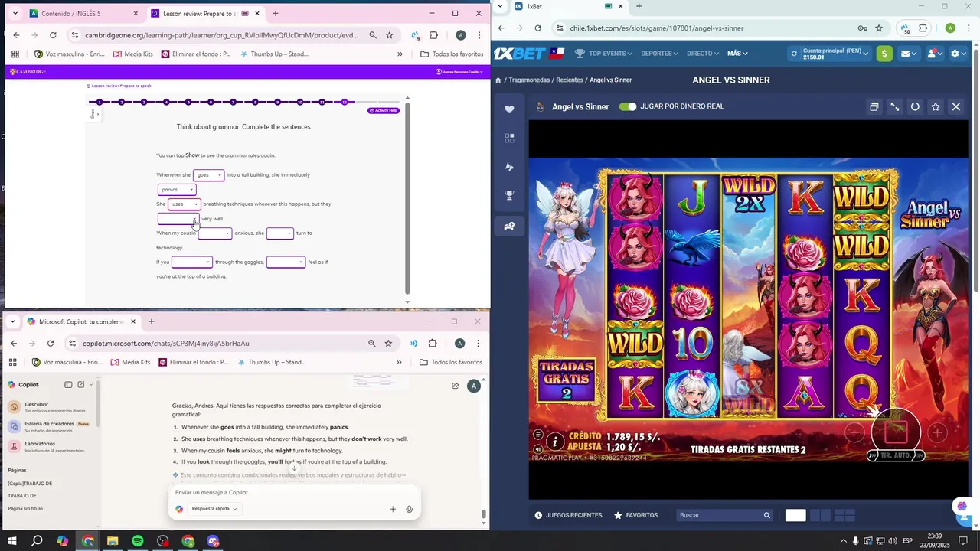The image size is (980, 551).
Task: Select the two-game split layout view
Action: (820, 515)
